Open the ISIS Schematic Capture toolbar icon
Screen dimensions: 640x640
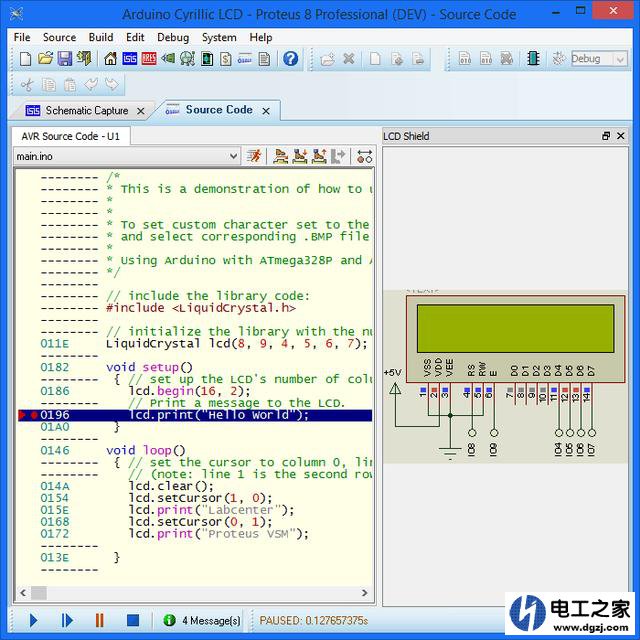point(130,59)
